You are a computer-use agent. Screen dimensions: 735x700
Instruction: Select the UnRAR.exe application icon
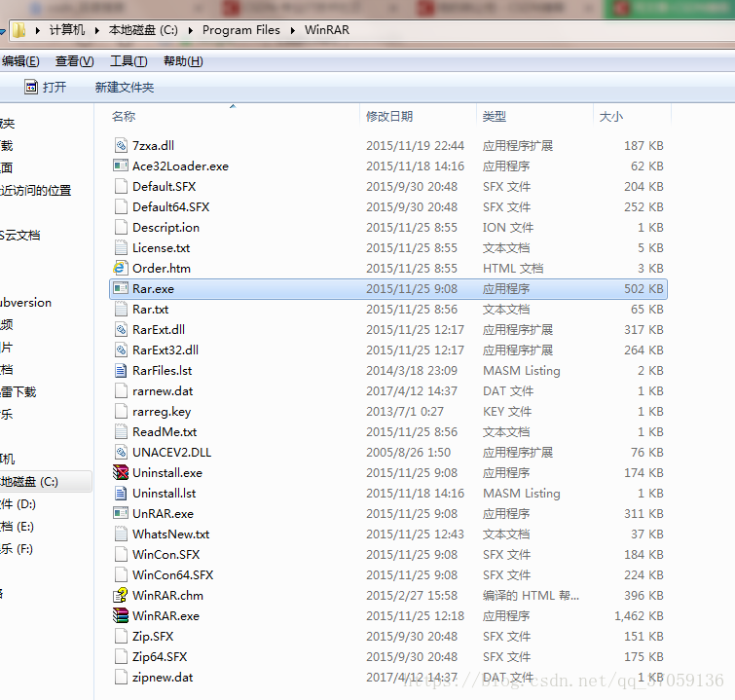pyautogui.click(x=121, y=513)
